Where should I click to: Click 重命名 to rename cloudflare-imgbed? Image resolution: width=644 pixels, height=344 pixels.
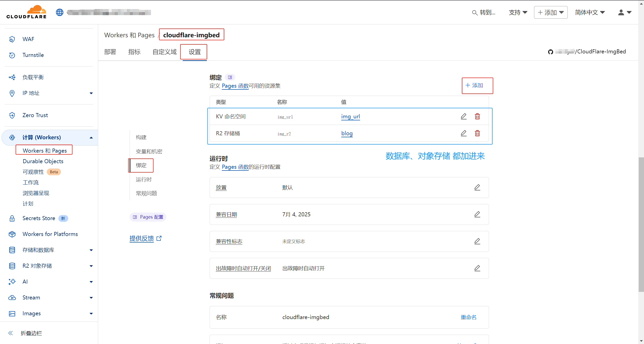click(x=468, y=317)
